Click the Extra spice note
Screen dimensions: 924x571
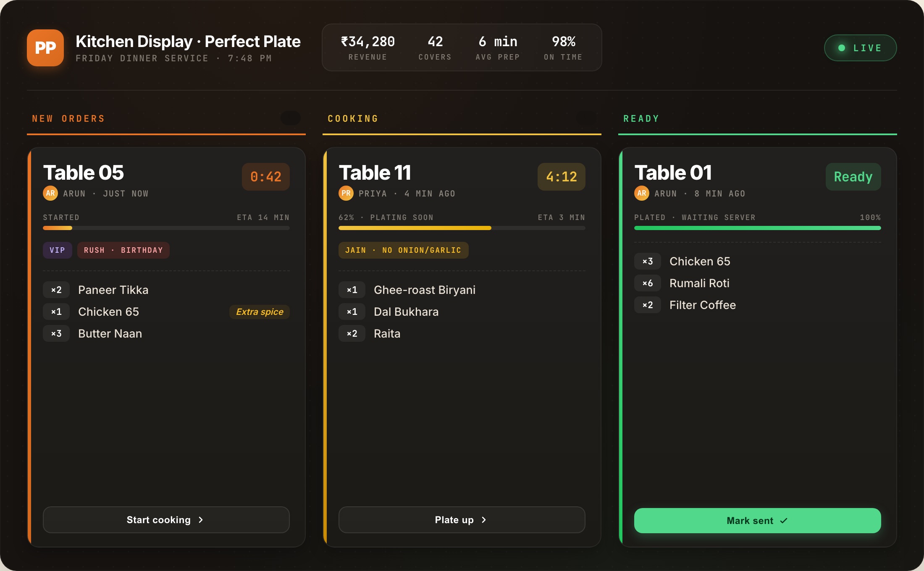(x=260, y=312)
